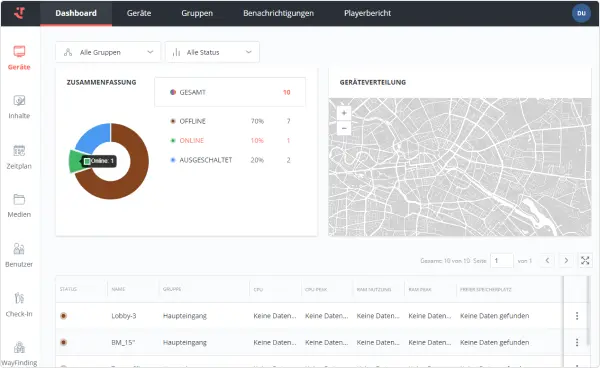Open the Inhalte sidebar section
Screen dimensions: 600x368
tap(19, 107)
